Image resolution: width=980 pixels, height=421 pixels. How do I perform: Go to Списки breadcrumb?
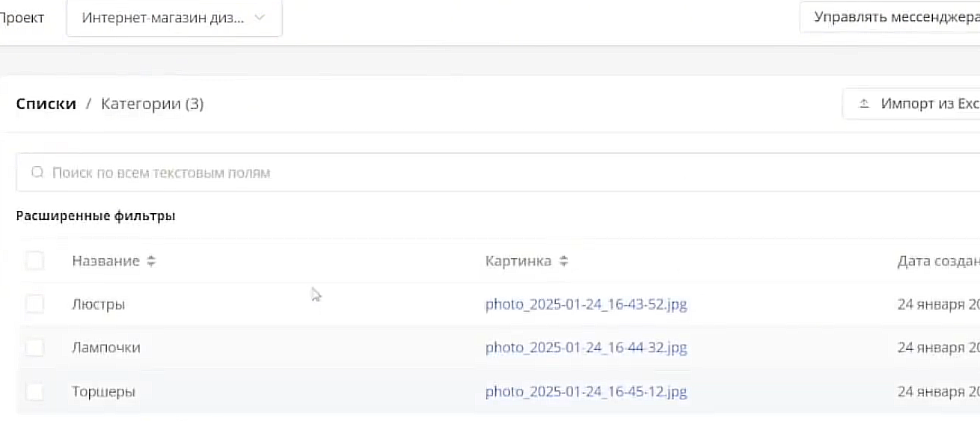click(x=46, y=104)
